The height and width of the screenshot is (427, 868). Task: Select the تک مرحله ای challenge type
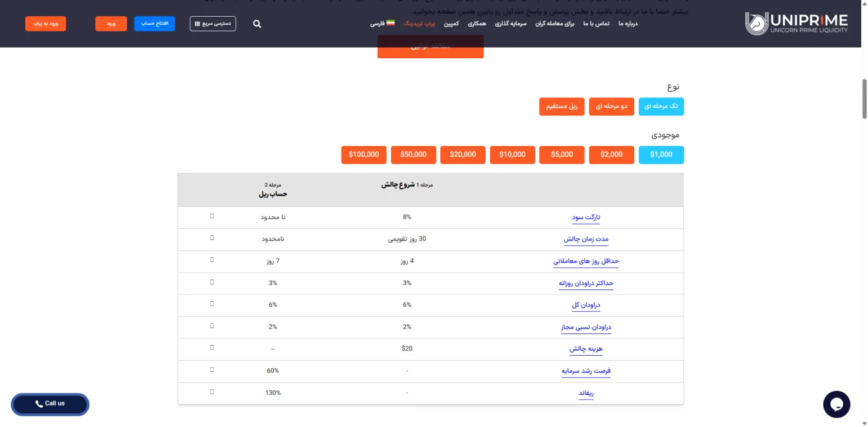[661, 107]
